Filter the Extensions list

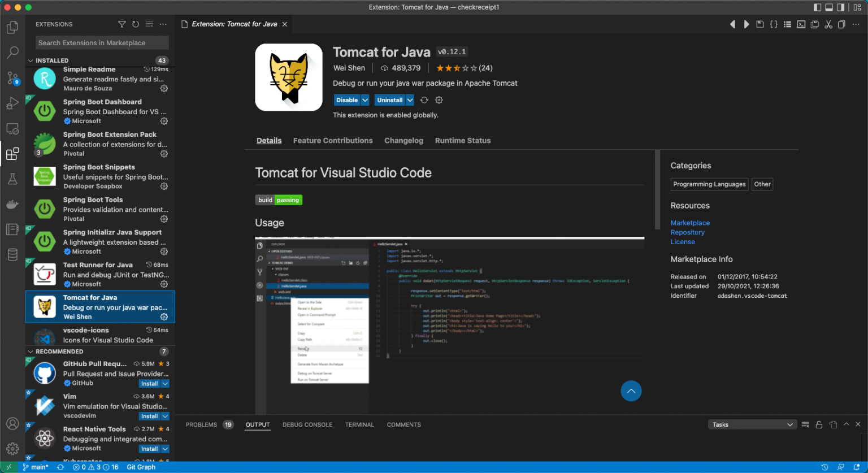tap(121, 24)
